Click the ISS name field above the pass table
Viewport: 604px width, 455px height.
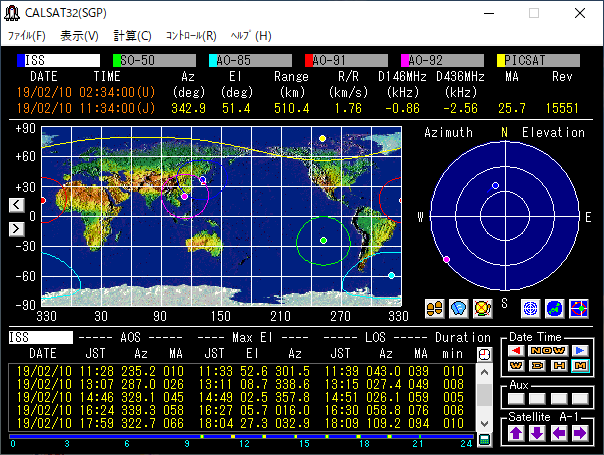click(x=41, y=337)
